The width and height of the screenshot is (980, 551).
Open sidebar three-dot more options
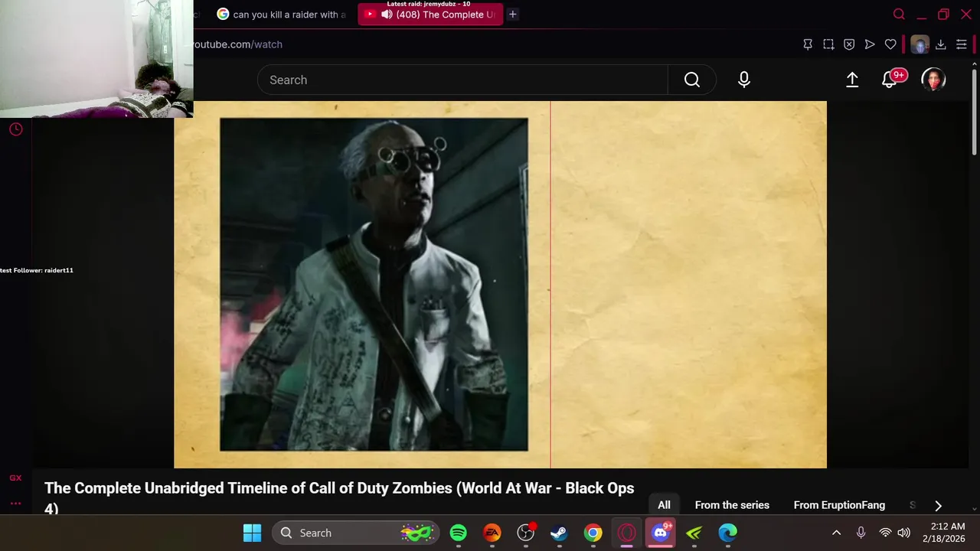(15, 504)
